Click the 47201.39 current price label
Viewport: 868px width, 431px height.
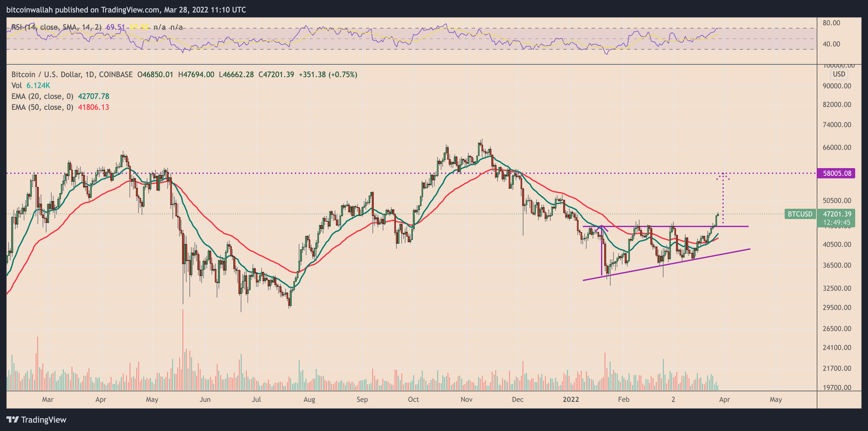[837, 214]
